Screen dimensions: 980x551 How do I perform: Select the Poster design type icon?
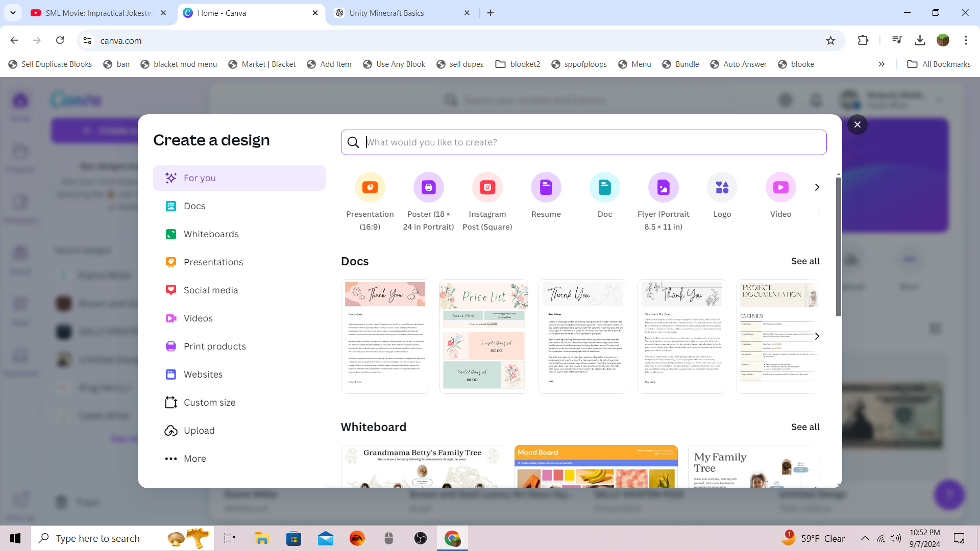pos(429,187)
